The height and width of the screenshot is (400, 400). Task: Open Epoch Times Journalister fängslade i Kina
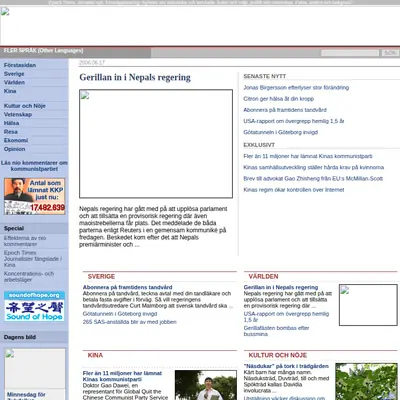33,259
